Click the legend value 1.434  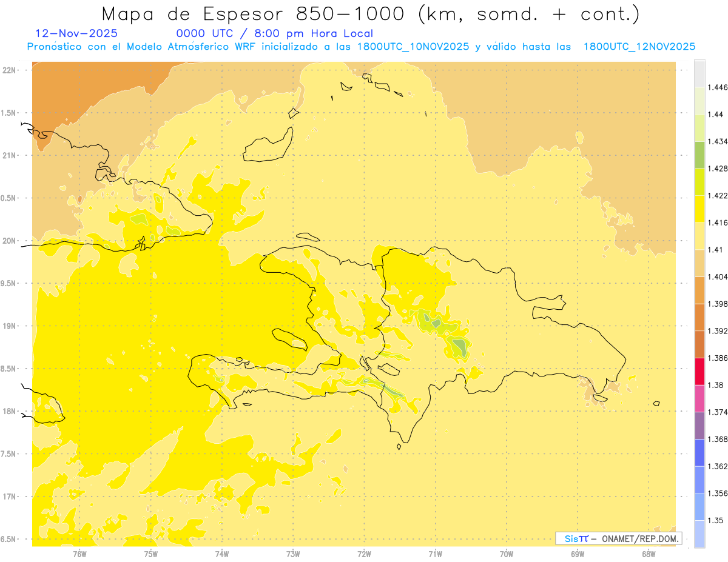pos(718,141)
